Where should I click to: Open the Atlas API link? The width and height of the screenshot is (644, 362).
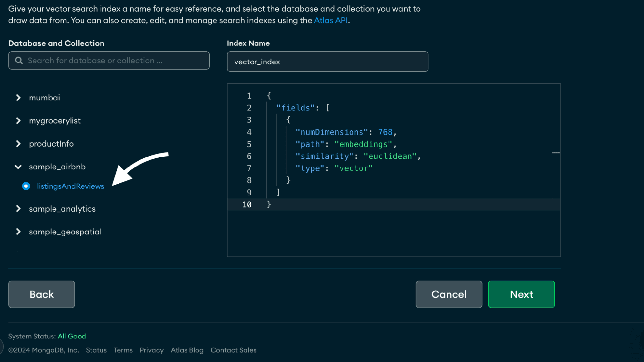(x=331, y=20)
